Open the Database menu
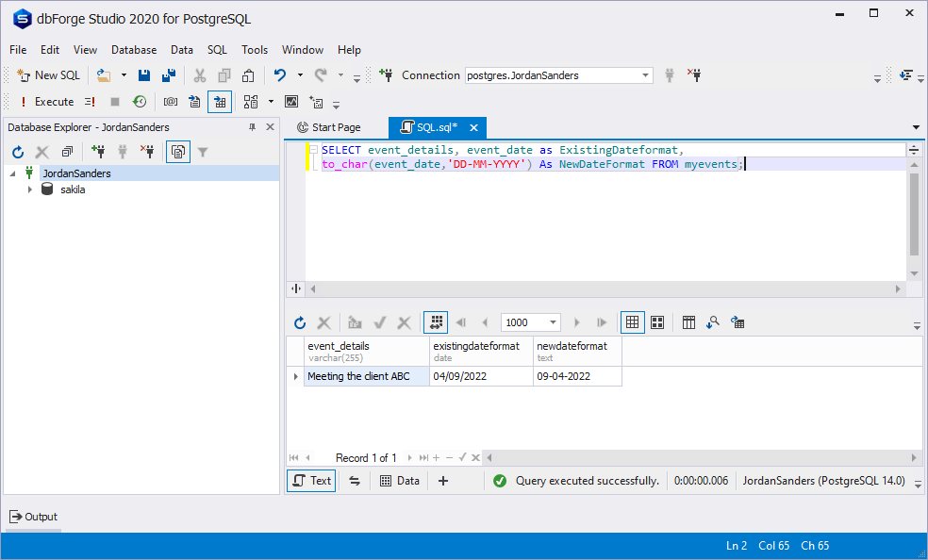 coord(133,49)
